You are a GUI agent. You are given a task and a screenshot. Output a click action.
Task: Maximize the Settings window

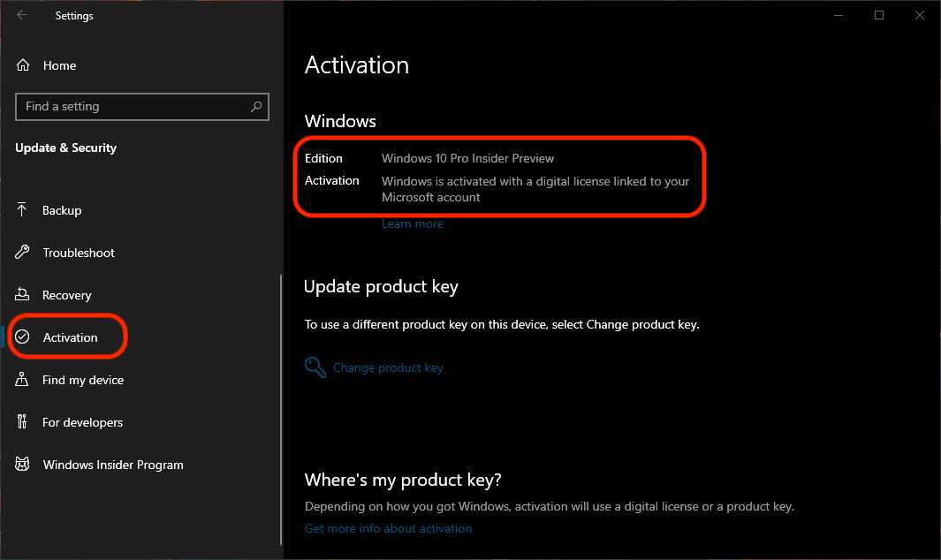coord(879,15)
